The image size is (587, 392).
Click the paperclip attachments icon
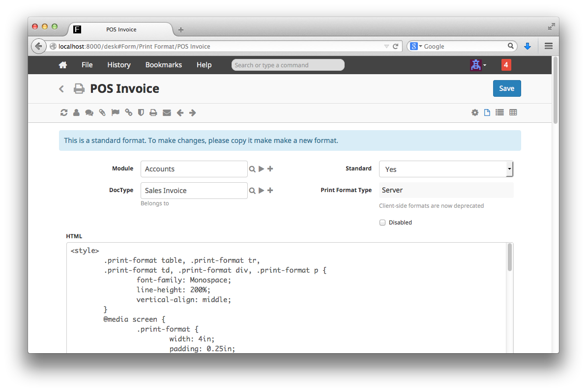(102, 113)
